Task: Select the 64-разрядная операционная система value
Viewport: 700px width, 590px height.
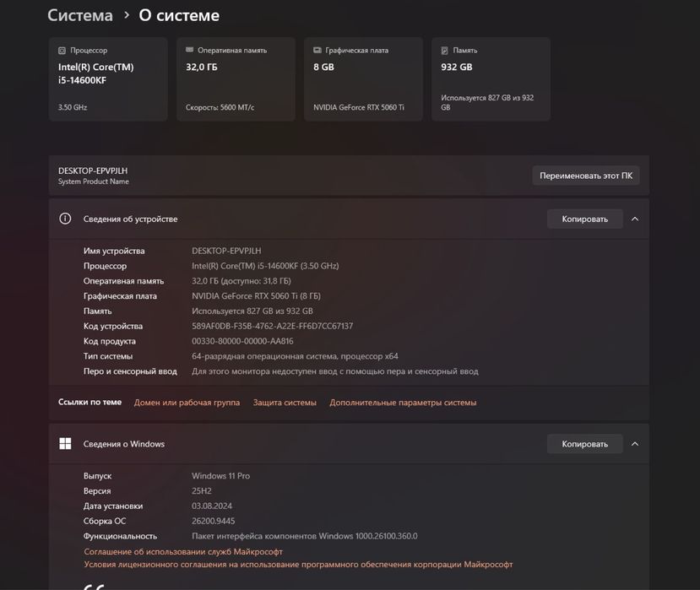Action: coord(295,356)
